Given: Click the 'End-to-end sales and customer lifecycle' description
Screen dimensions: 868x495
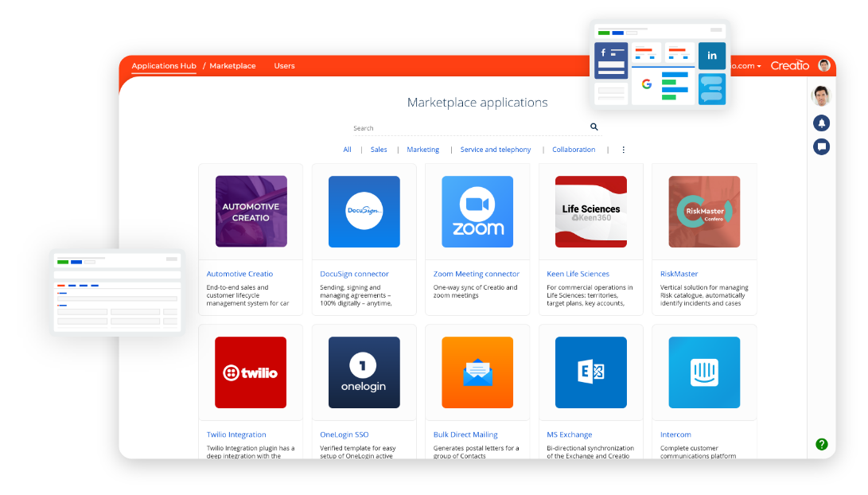Looking at the screenshot, I should pos(247,295).
